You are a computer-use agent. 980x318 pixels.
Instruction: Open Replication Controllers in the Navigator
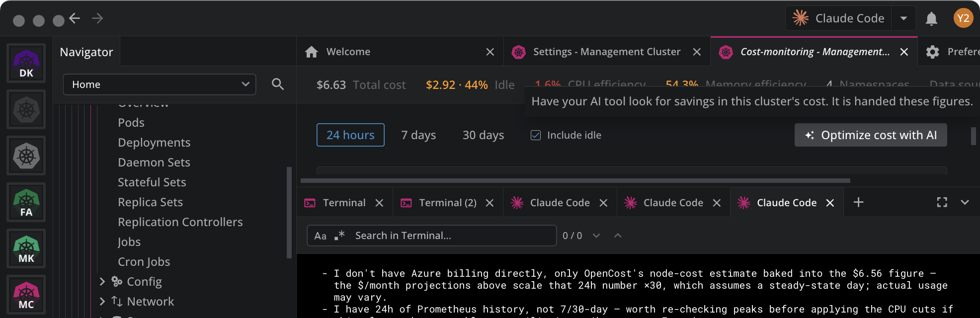click(x=180, y=222)
